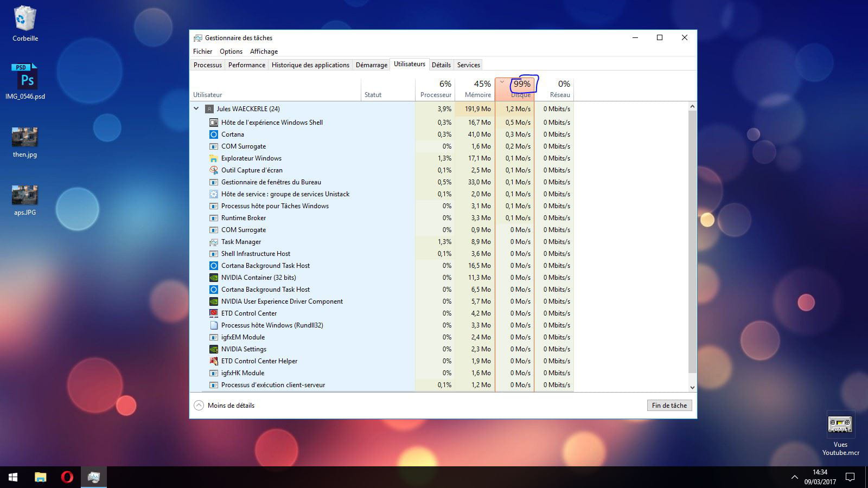This screenshot has width=868, height=488.
Task: Click the ETD Control Center icon
Action: pos(214,313)
